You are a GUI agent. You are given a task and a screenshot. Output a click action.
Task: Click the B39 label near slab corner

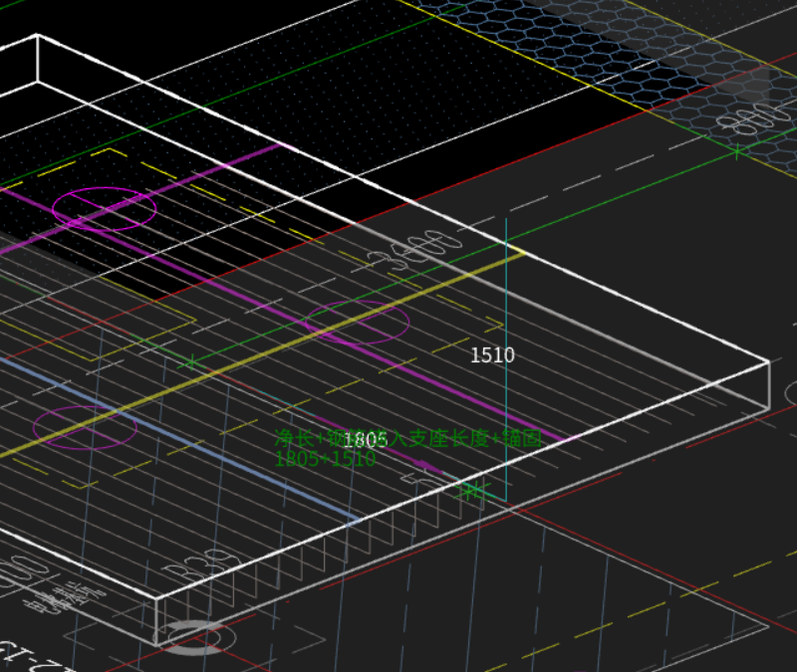click(204, 564)
